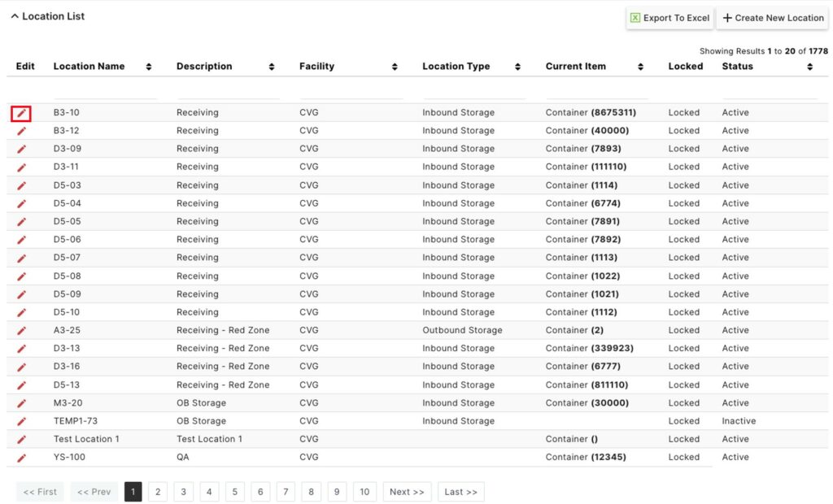Viewport: 833px width, 504px height.
Task: Sort the Current Item column
Action: click(641, 67)
